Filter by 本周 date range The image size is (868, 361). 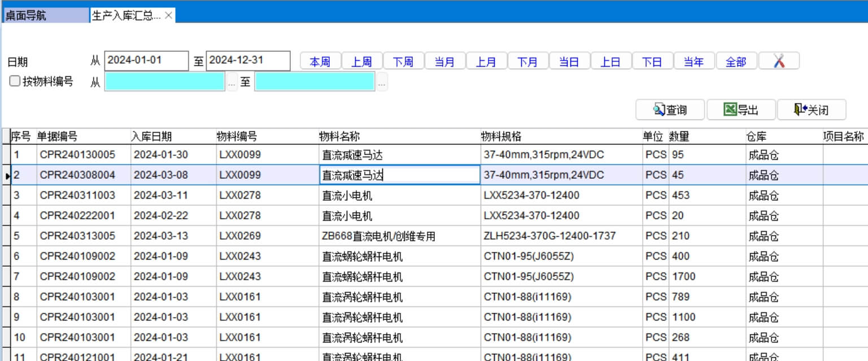tap(320, 61)
